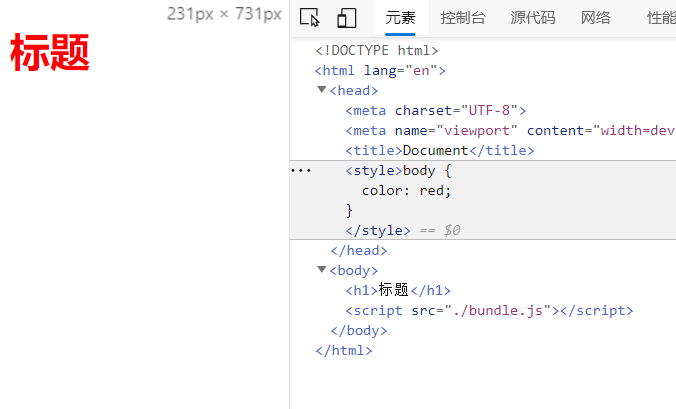Switch to the 元素 tab
Image resolution: width=676 pixels, height=409 pixels.
pyautogui.click(x=401, y=18)
